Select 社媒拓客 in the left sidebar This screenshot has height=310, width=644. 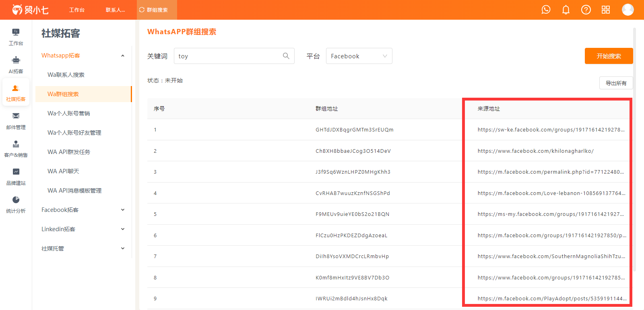16,93
